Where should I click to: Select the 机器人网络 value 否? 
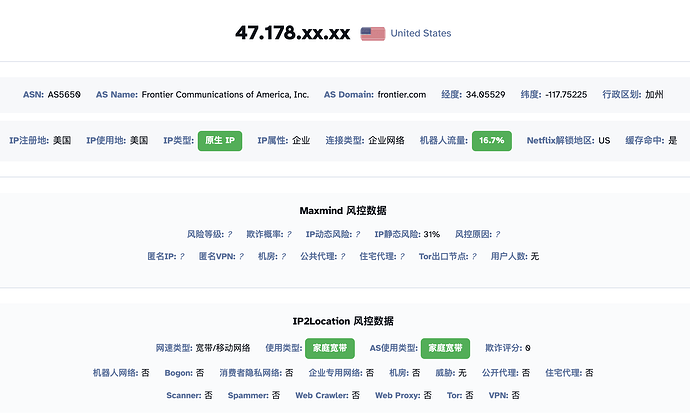(145, 373)
